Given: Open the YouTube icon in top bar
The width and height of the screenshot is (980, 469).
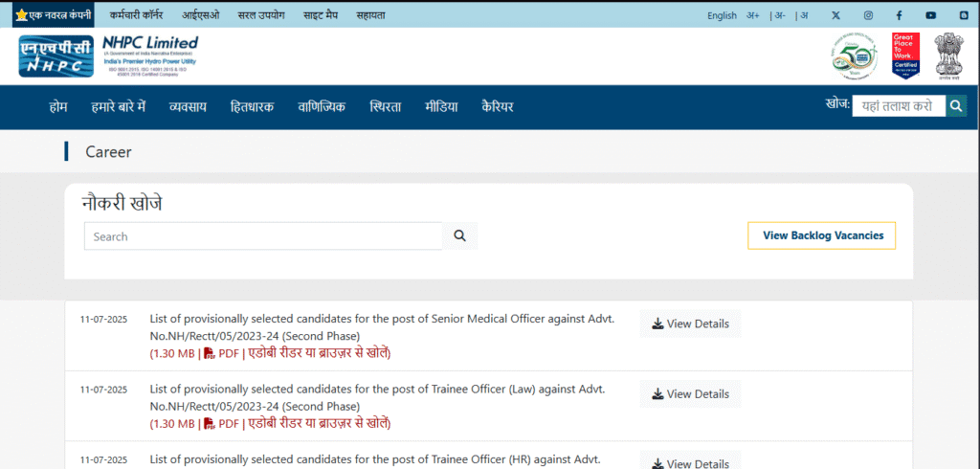Looking at the screenshot, I should [x=930, y=15].
